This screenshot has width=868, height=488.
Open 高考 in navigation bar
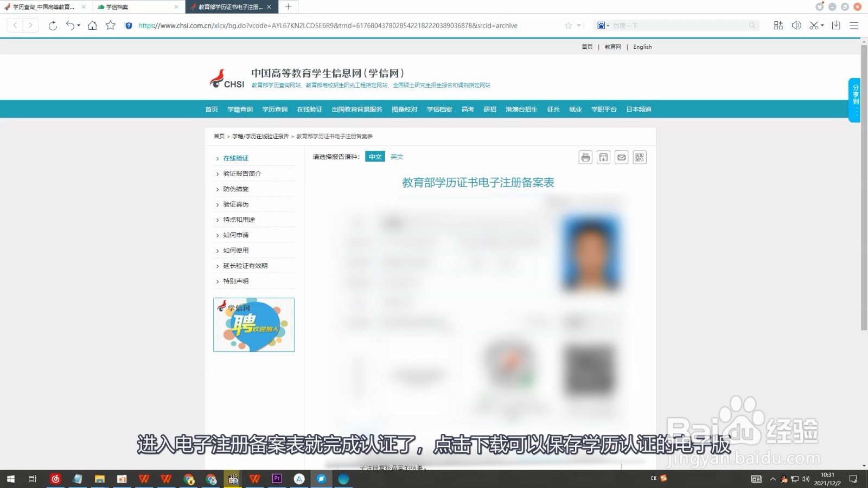pos(468,110)
